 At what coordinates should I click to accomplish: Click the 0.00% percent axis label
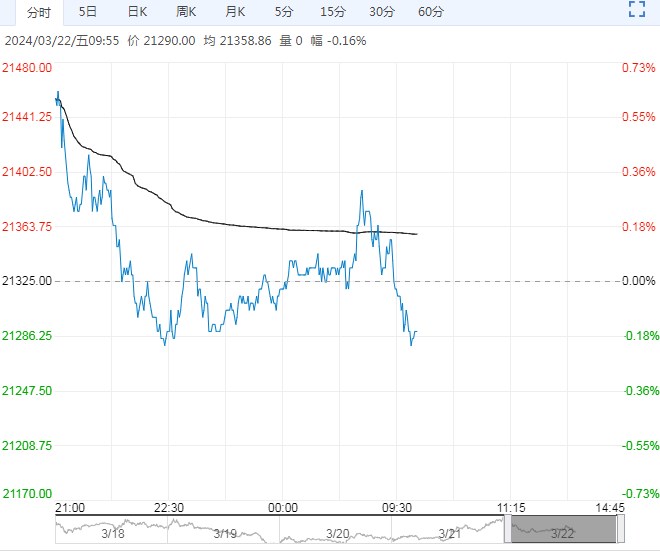pyautogui.click(x=639, y=281)
